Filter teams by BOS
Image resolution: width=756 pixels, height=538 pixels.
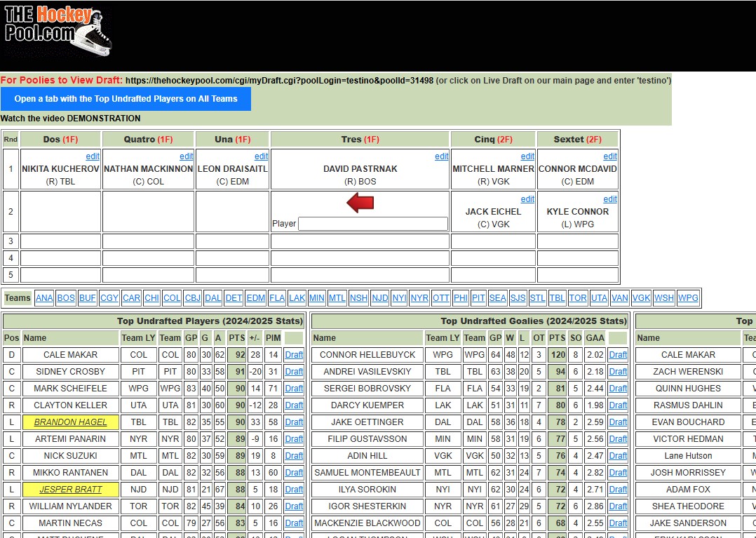point(66,298)
